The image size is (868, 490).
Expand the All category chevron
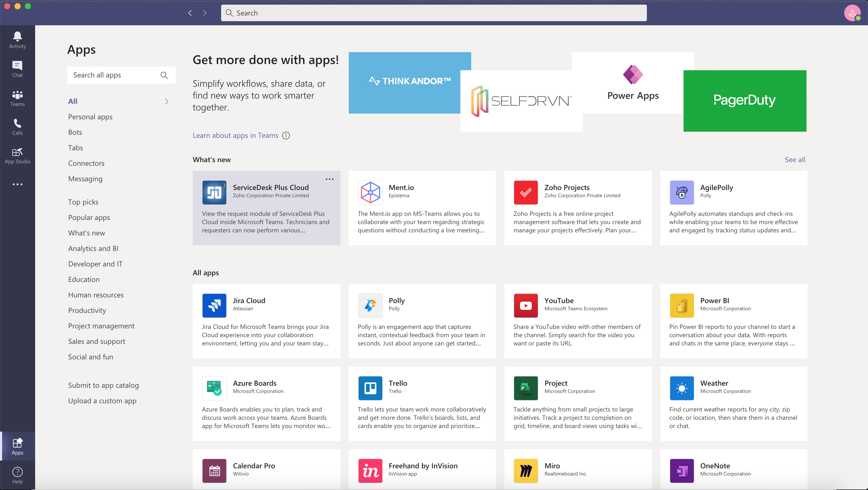point(166,101)
